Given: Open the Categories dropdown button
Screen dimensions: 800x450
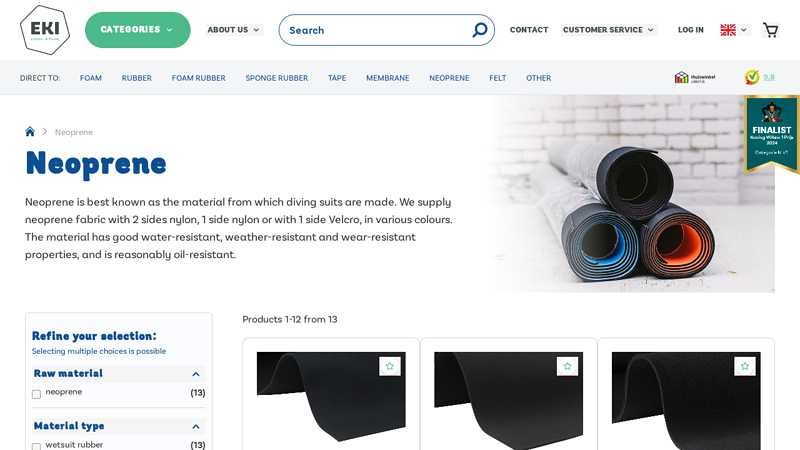Looking at the screenshot, I should [138, 30].
